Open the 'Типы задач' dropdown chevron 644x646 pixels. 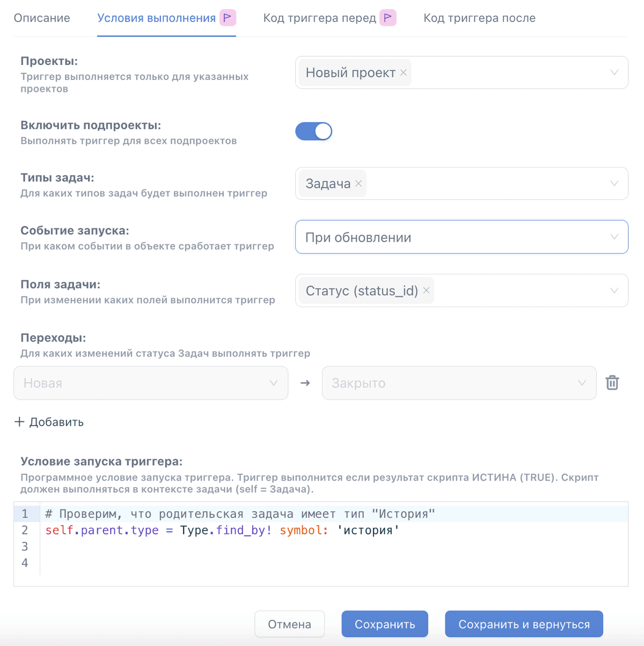click(x=614, y=184)
